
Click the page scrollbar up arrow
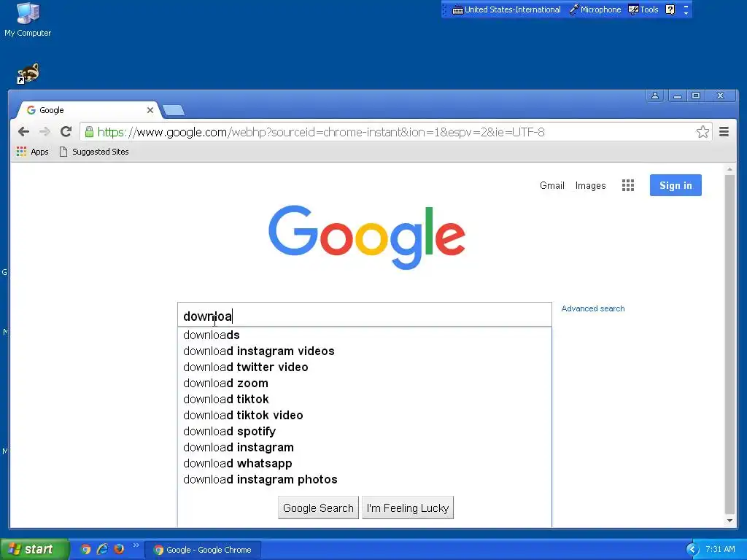[729, 169]
